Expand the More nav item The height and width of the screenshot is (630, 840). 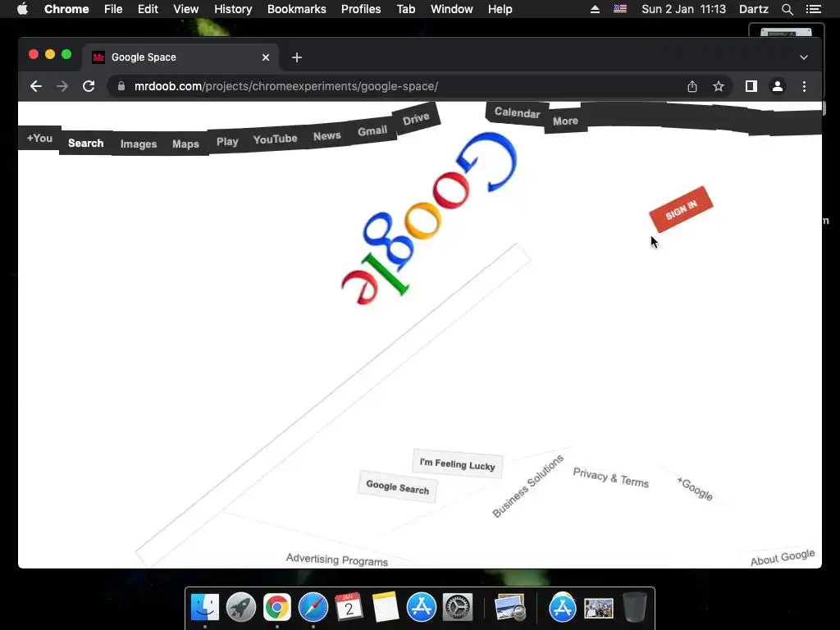(x=566, y=121)
